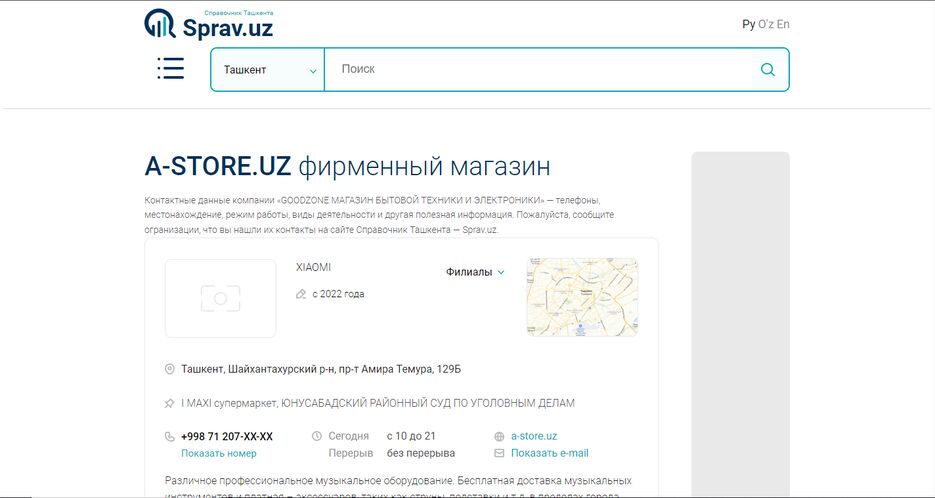Click the gray sidebar ad placeholder
The width and height of the screenshot is (935, 498).
coord(740,324)
